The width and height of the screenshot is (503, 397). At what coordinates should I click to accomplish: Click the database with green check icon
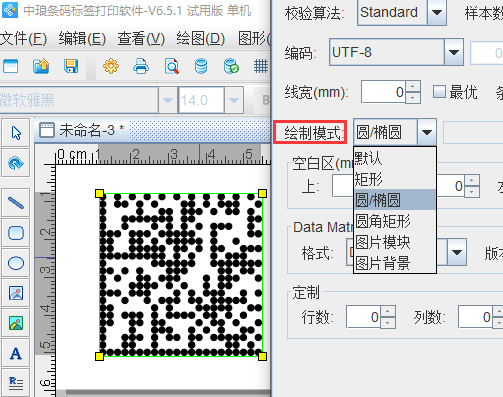(231, 66)
